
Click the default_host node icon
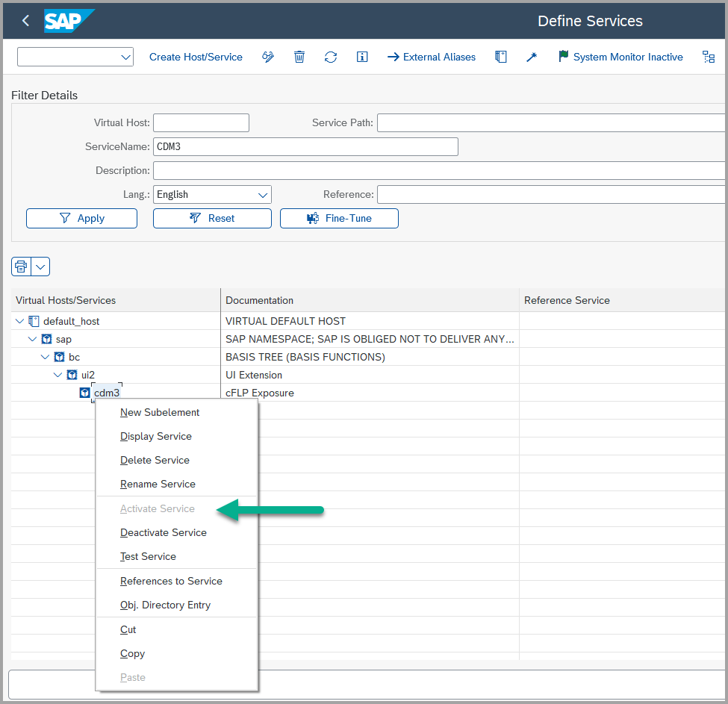click(34, 321)
